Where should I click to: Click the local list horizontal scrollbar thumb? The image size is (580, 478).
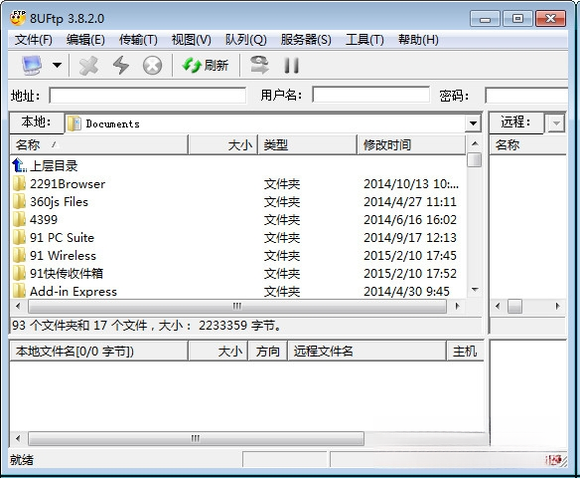click(237, 306)
